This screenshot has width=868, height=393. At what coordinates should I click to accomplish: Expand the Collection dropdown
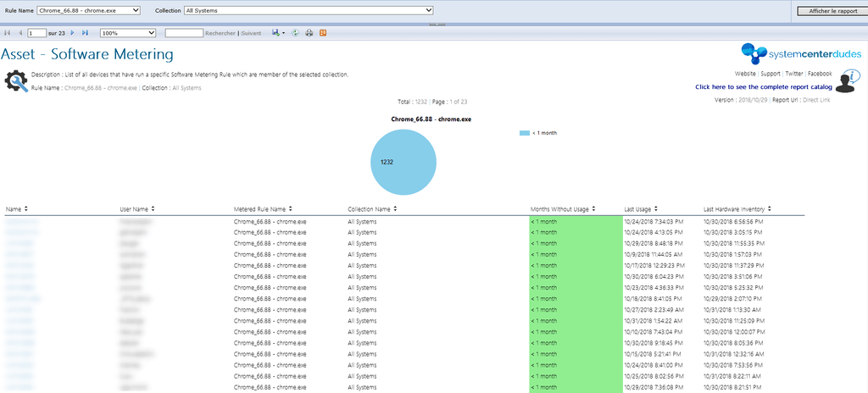(309, 10)
